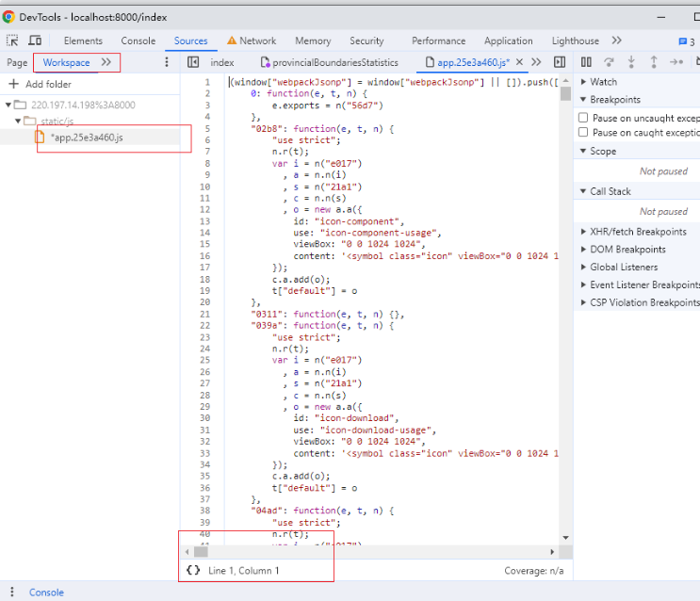
Task: Switch to the Network panel tab
Action: point(256,41)
